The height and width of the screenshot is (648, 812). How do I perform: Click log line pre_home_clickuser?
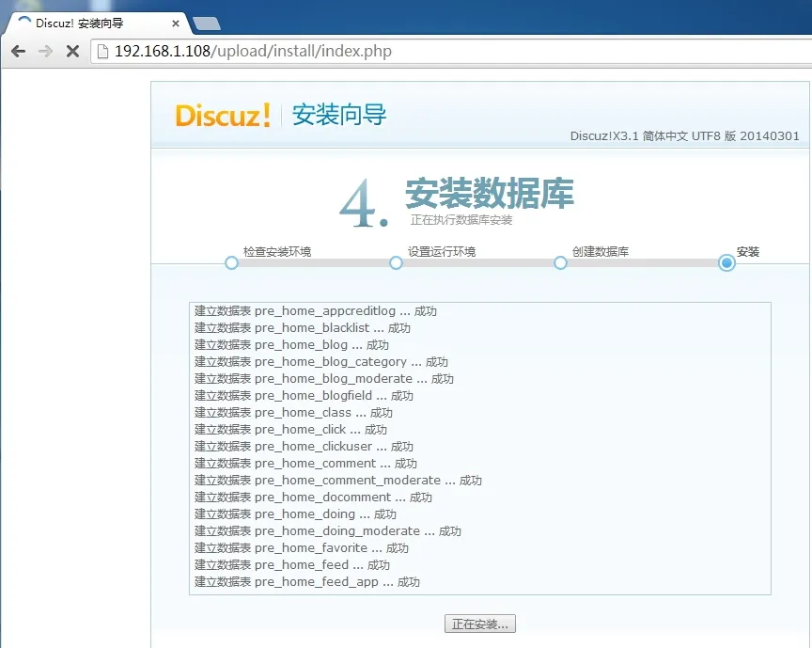pos(304,447)
